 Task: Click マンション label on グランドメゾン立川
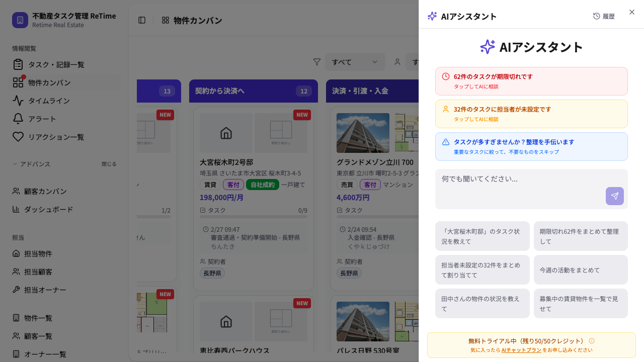[398, 185]
